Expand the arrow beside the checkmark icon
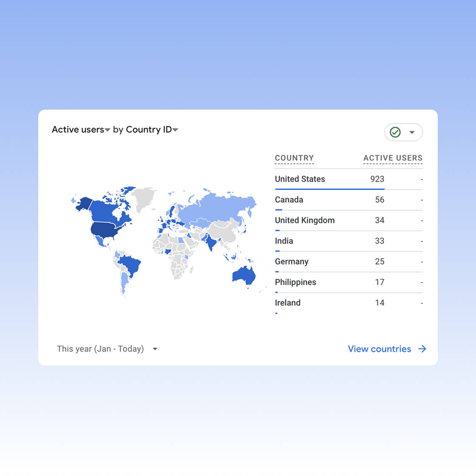 (x=412, y=132)
